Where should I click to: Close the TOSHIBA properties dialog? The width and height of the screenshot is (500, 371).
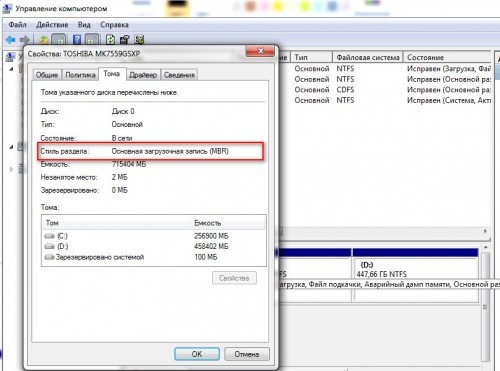(260, 51)
